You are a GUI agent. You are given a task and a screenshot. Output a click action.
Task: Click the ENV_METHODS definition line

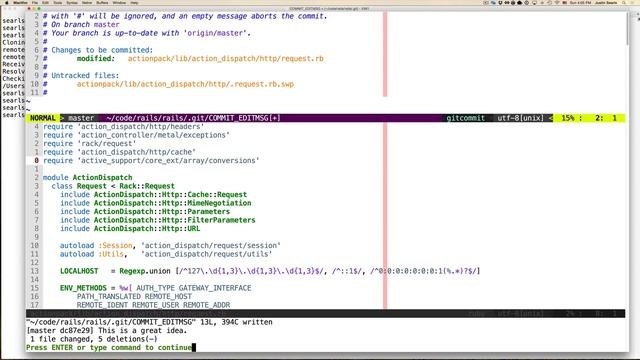pyautogui.click(x=156, y=288)
